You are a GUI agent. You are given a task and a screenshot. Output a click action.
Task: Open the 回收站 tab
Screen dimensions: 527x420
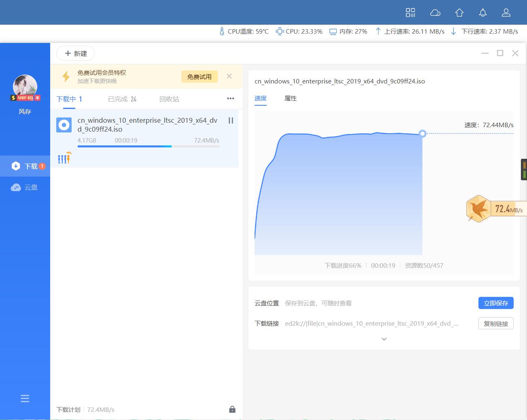(169, 99)
